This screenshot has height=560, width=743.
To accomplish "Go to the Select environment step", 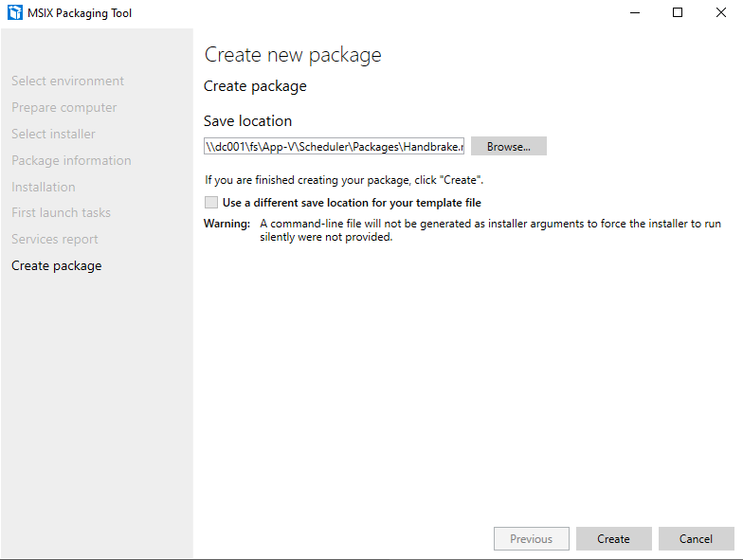I will pos(67,81).
